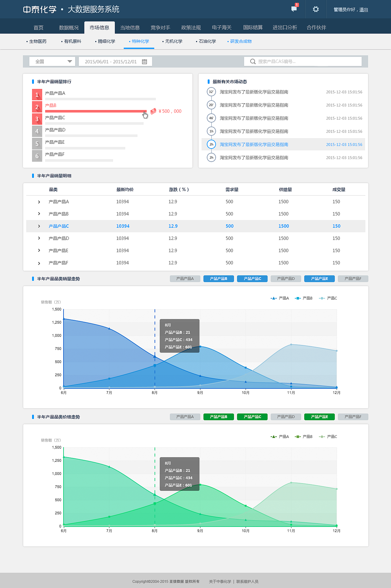Click the 9月 point on blue sales chart

click(x=200, y=347)
